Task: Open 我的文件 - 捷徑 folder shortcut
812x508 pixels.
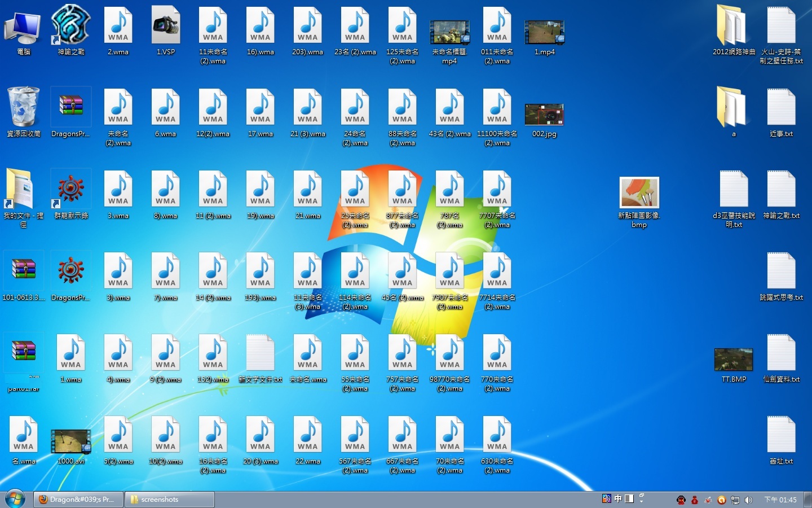Action: (23, 198)
